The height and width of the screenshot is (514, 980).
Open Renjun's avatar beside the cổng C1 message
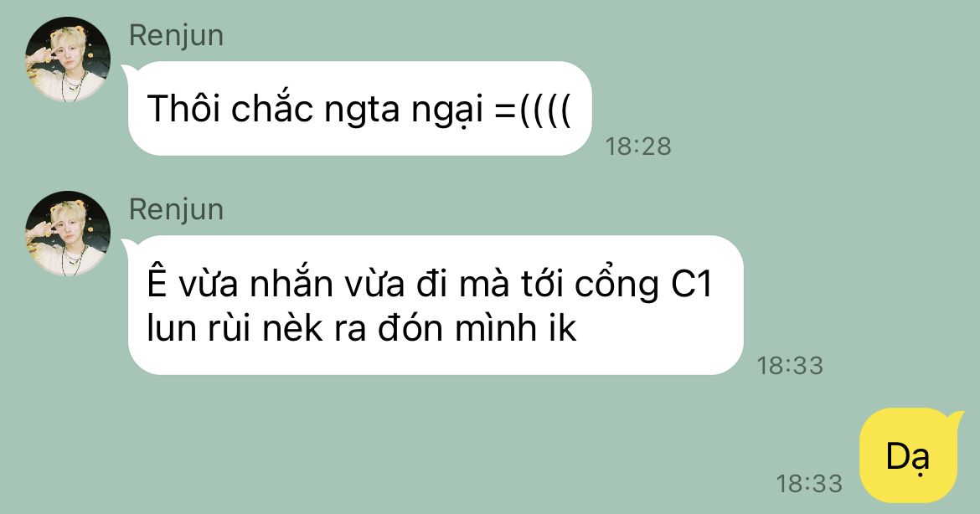pos(68,234)
